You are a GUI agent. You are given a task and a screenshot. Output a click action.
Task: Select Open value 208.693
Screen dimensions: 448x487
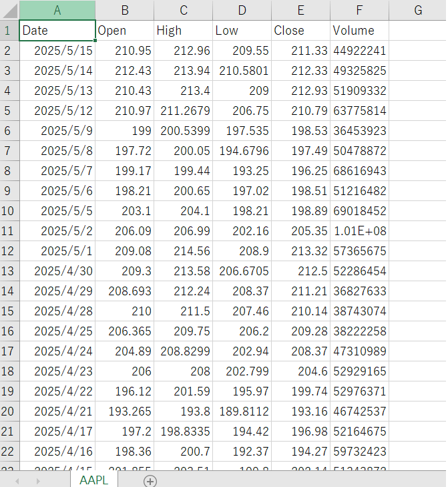click(124, 291)
